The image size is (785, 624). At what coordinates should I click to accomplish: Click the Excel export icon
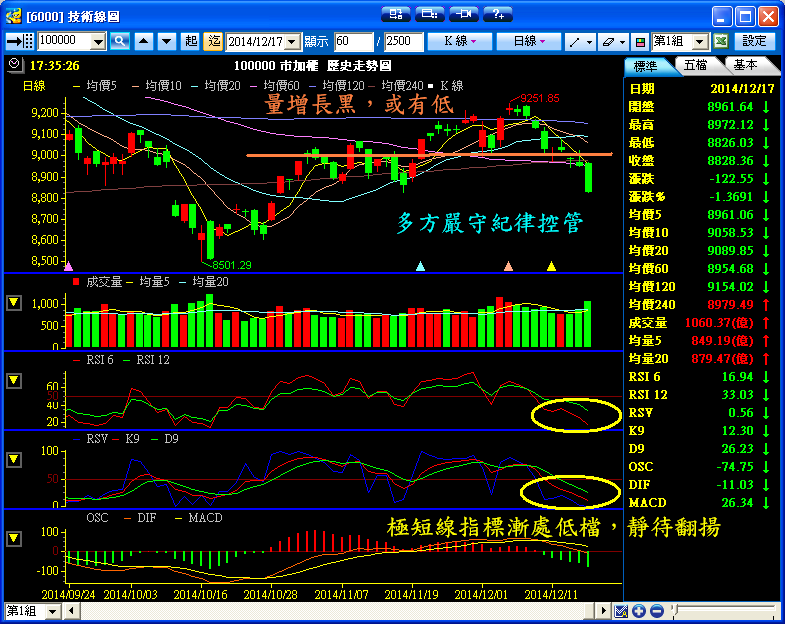(721, 41)
